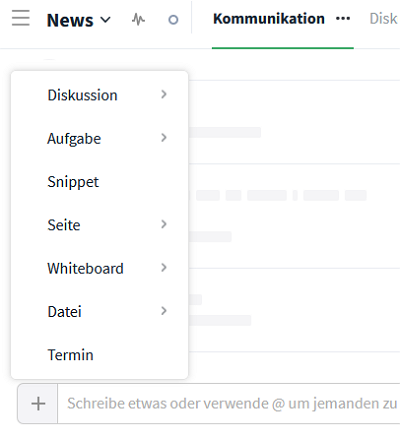Select Seite from the create menu
The width and height of the screenshot is (400, 438).
coord(64,225)
